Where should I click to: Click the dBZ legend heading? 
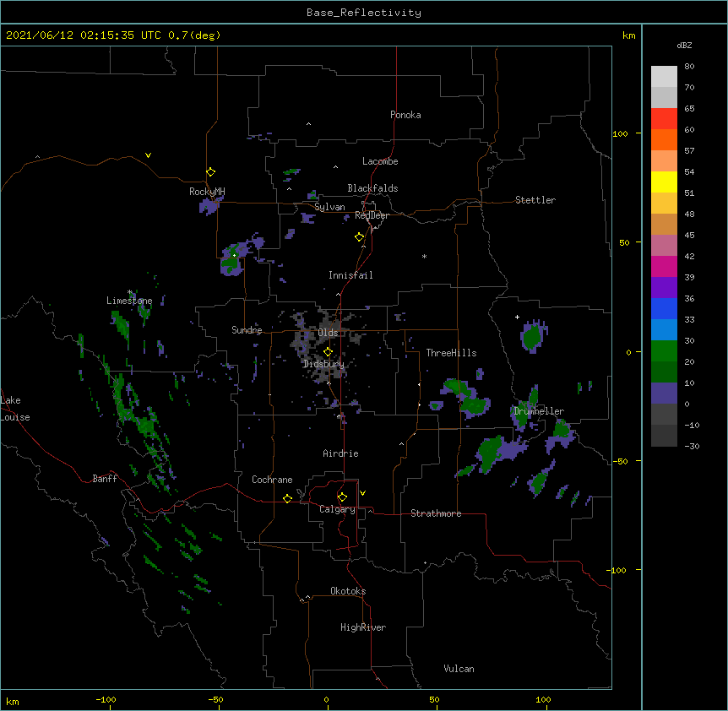point(684,45)
